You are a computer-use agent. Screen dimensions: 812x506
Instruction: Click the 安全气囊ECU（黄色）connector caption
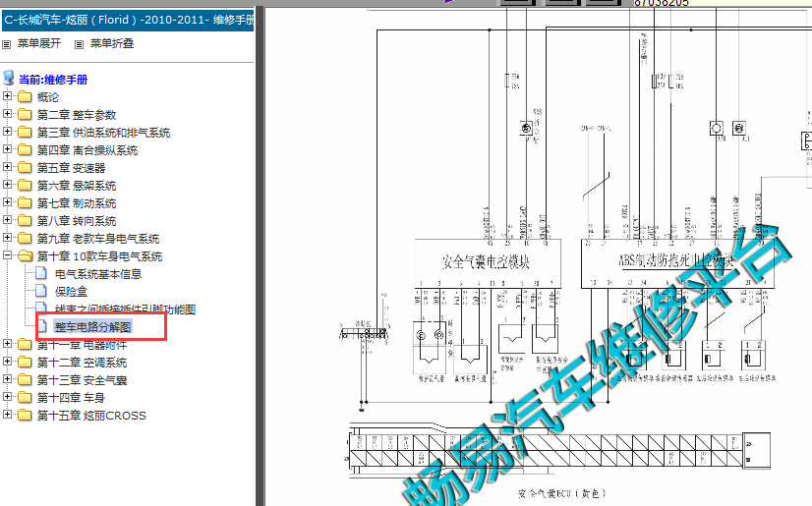[561, 493]
